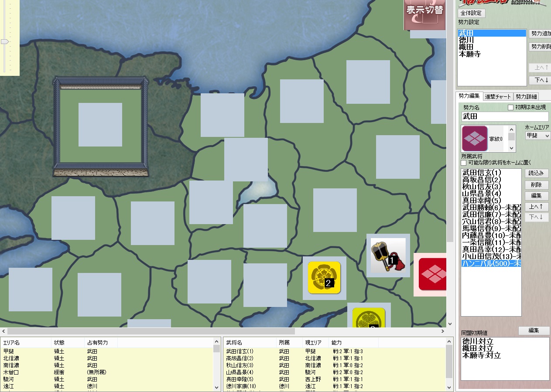Select officer 内藤昌豊(10) in list
The width and height of the screenshot is (551, 392).
click(491, 235)
